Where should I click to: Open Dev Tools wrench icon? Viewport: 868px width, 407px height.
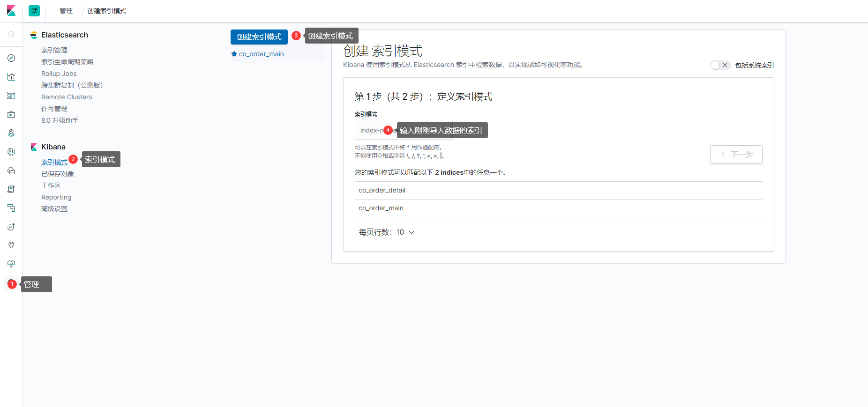11,245
